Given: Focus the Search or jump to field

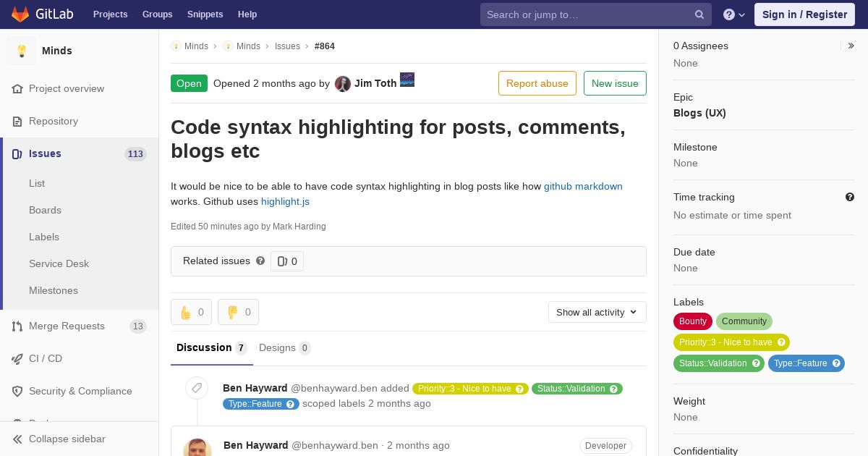Looking at the screenshot, I should (586, 14).
